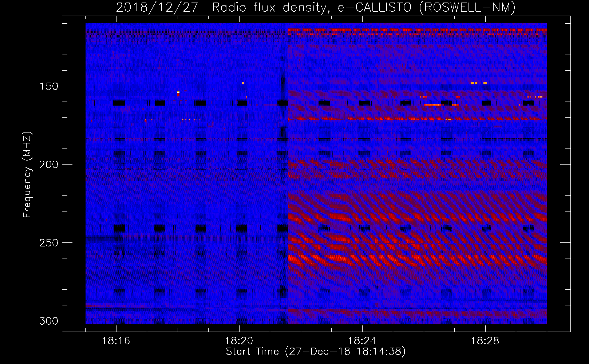Click the 18:16 time tick label
The image size is (589, 364).
pos(116,341)
